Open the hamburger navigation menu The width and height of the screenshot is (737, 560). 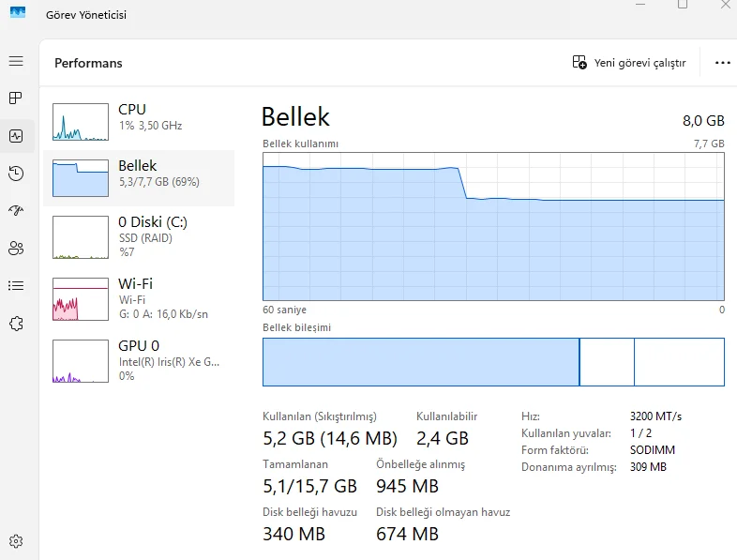coord(16,61)
